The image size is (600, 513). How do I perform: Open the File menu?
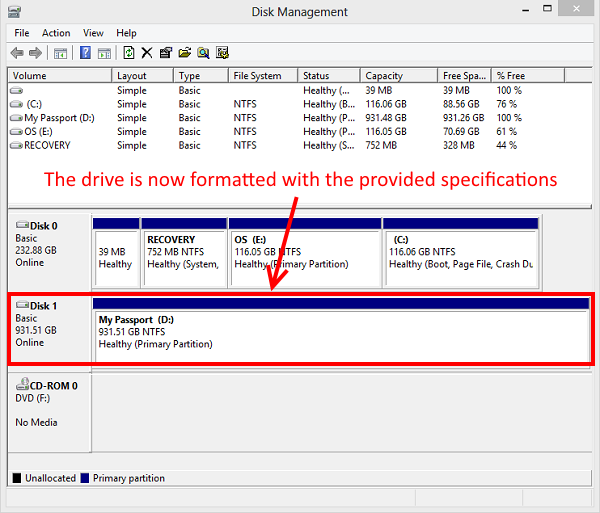(22, 33)
